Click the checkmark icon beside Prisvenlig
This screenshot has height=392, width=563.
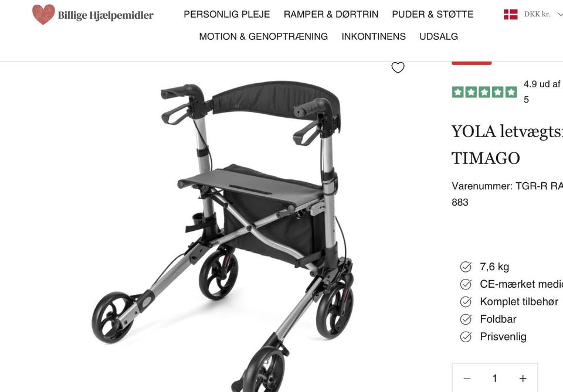point(466,337)
